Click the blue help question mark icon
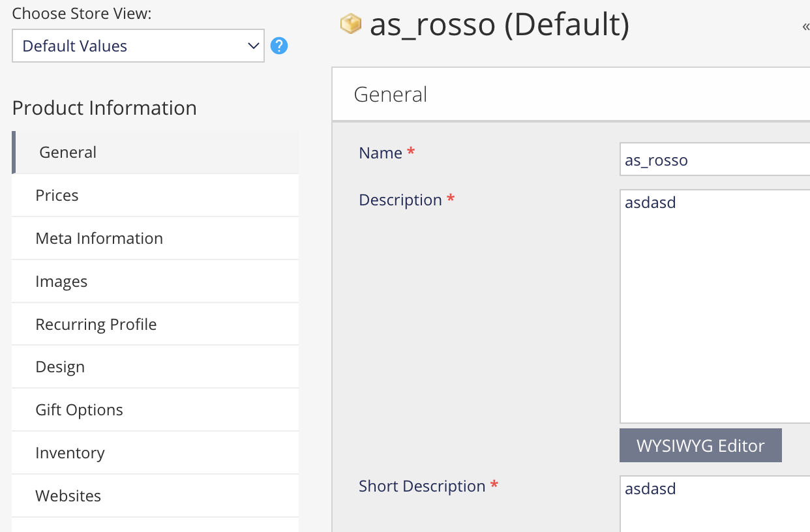 pos(279,46)
